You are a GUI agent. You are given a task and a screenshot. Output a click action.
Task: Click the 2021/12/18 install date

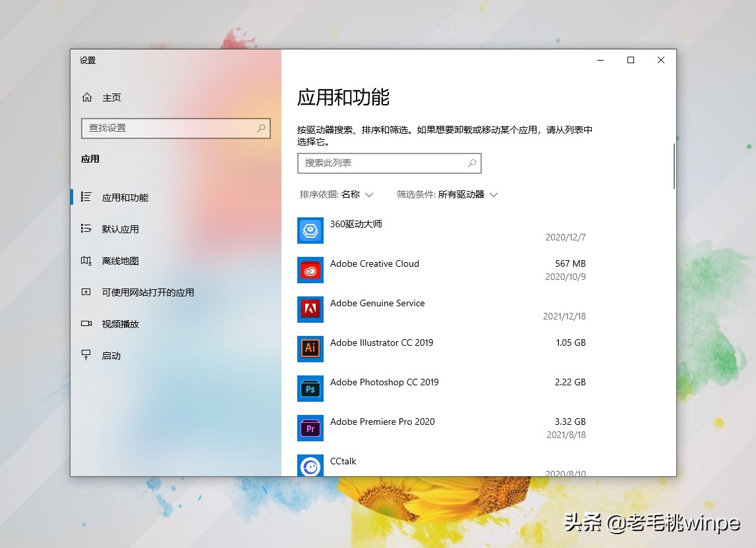pyautogui.click(x=565, y=316)
